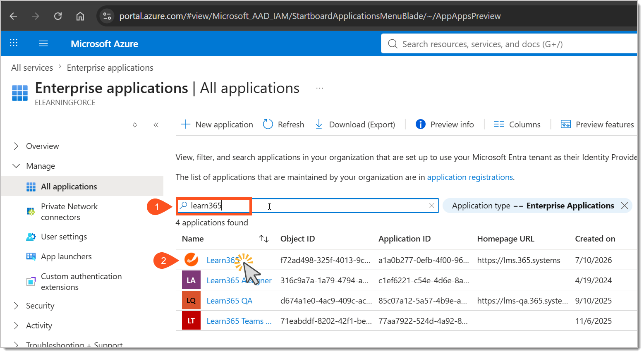Remove the Application type filter
The image size is (644, 354).
(x=625, y=206)
